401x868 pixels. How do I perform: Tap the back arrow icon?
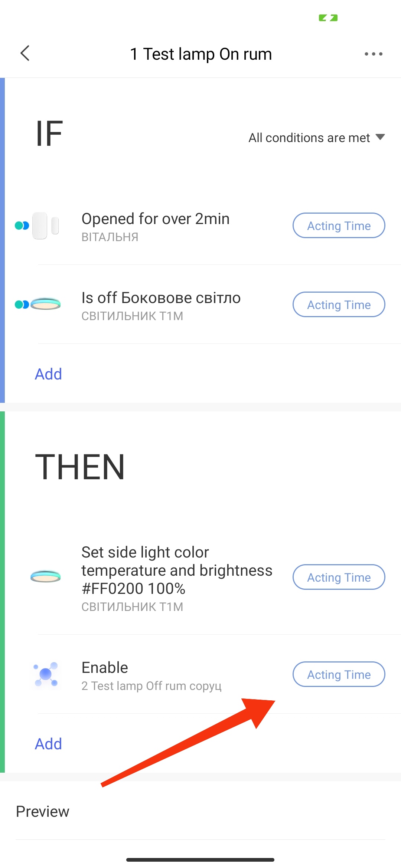click(25, 53)
